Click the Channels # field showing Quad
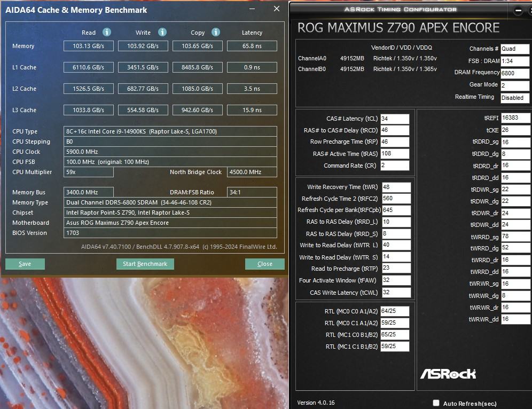The height and width of the screenshot is (409, 532). [515, 49]
